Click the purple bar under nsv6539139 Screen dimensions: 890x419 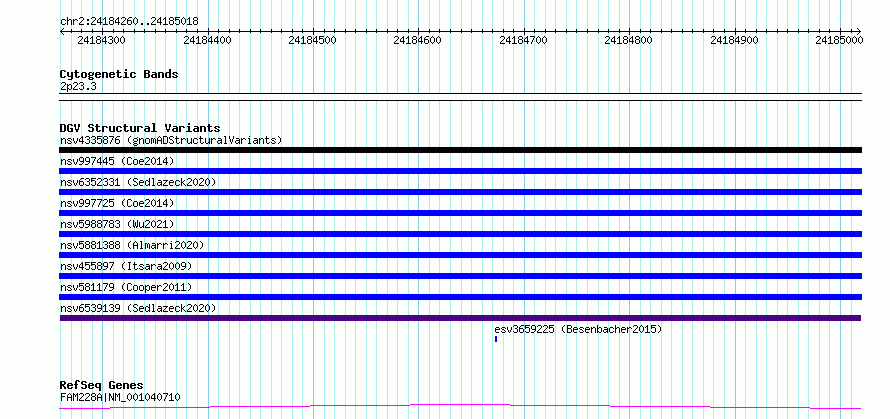460,318
